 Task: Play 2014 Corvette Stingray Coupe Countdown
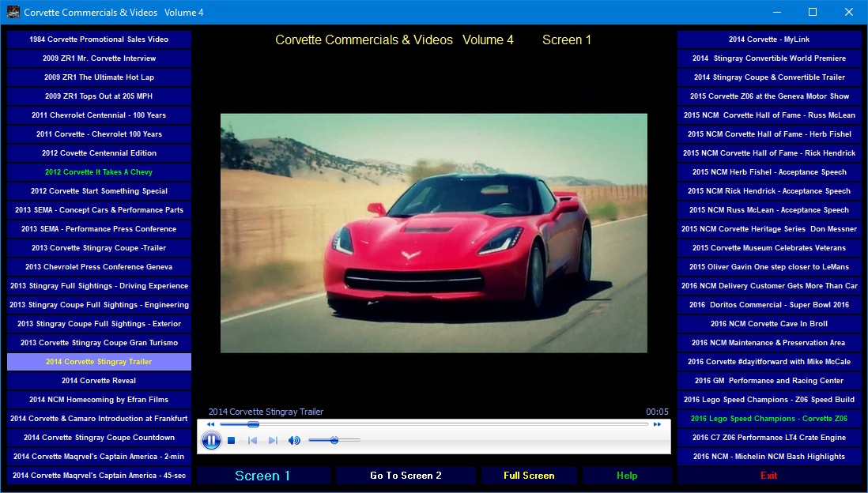tap(99, 438)
